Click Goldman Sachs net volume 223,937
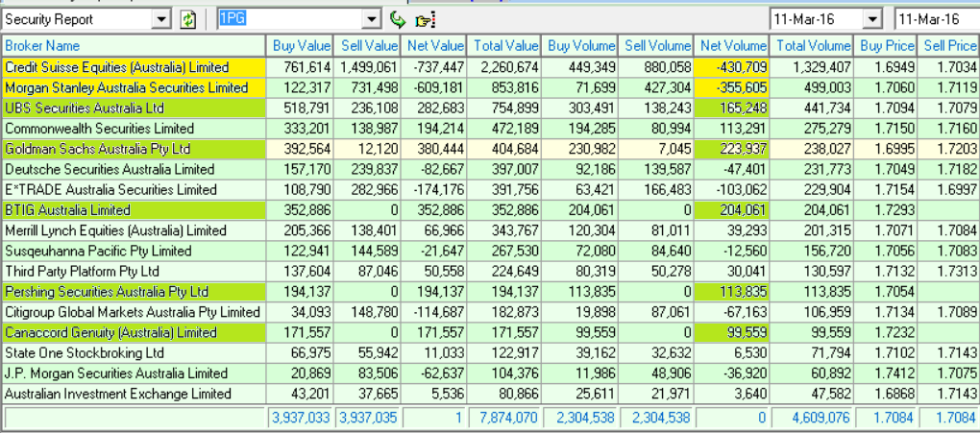Viewport: 980px width, 433px height. (730, 150)
